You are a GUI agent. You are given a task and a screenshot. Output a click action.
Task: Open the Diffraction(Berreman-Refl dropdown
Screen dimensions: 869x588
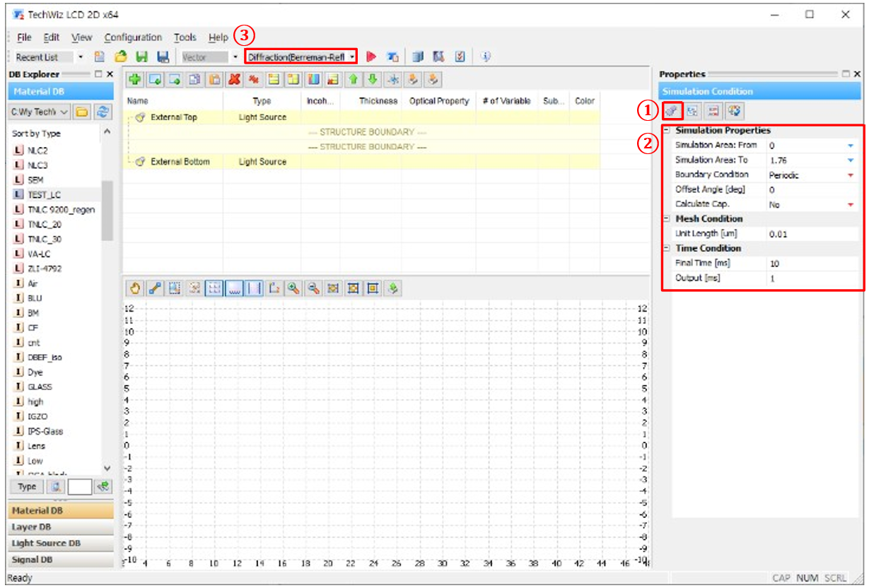301,57
